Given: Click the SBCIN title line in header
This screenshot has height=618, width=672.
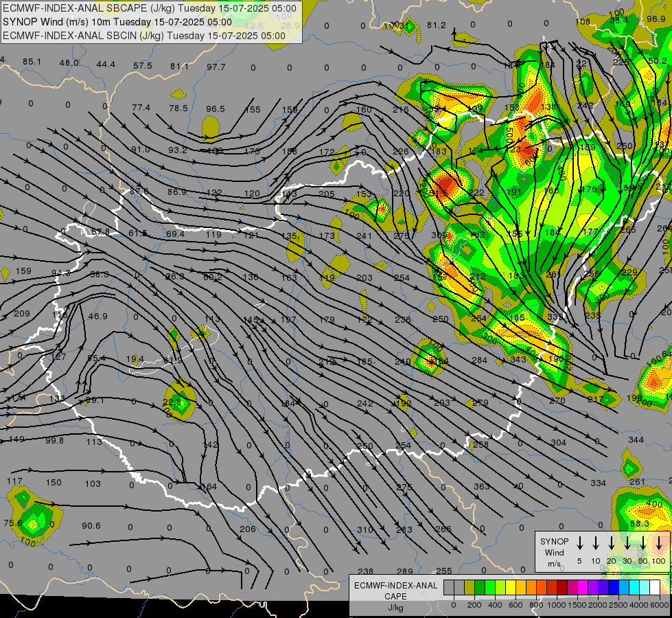Looking at the screenshot, I should pos(144,36).
